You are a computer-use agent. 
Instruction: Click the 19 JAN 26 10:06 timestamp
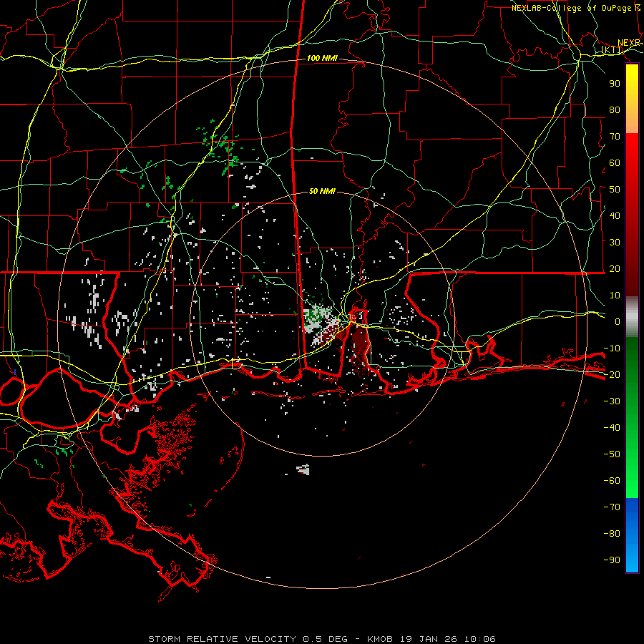click(x=448, y=639)
